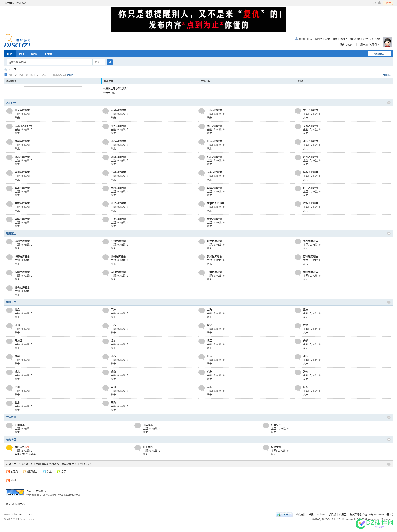Open the statistics chart icon beside 今日
The image size is (397, 532).
tap(6, 75)
